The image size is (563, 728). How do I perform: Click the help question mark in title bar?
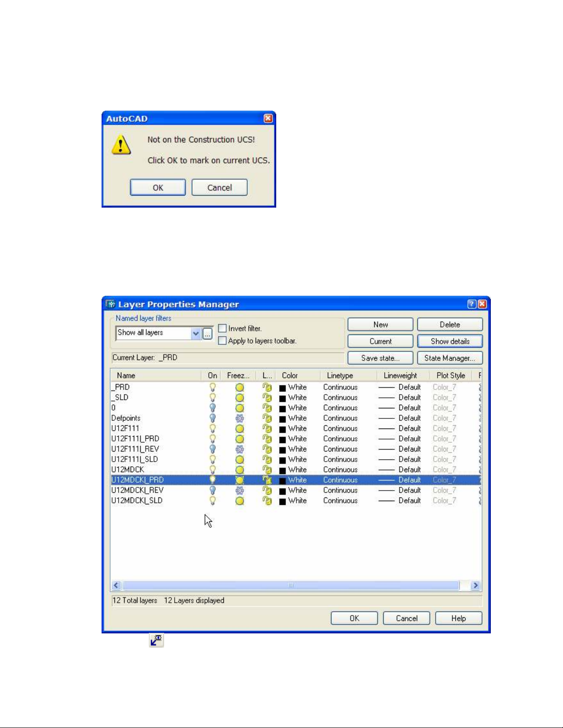point(472,304)
